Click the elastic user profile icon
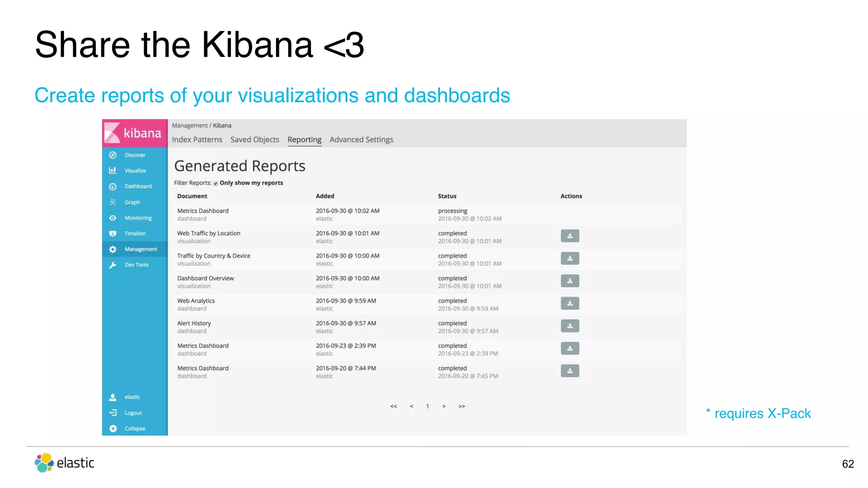868x488 pixels. (113, 397)
